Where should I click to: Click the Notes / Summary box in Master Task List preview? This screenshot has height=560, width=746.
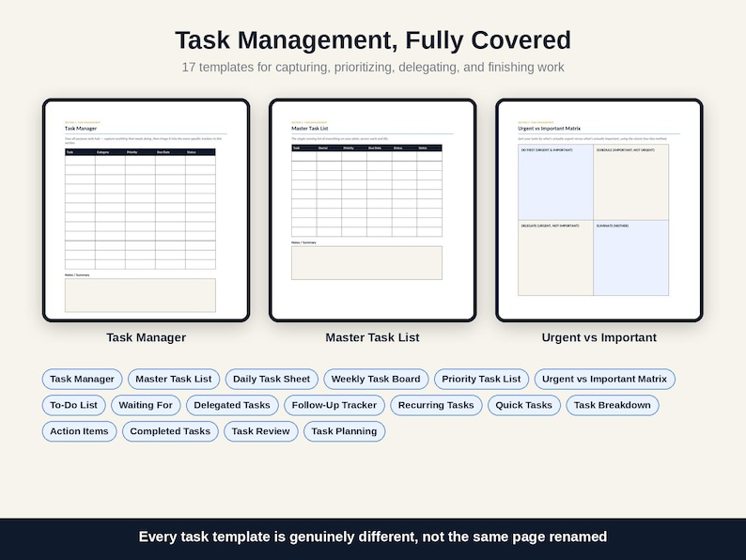[x=366, y=263]
